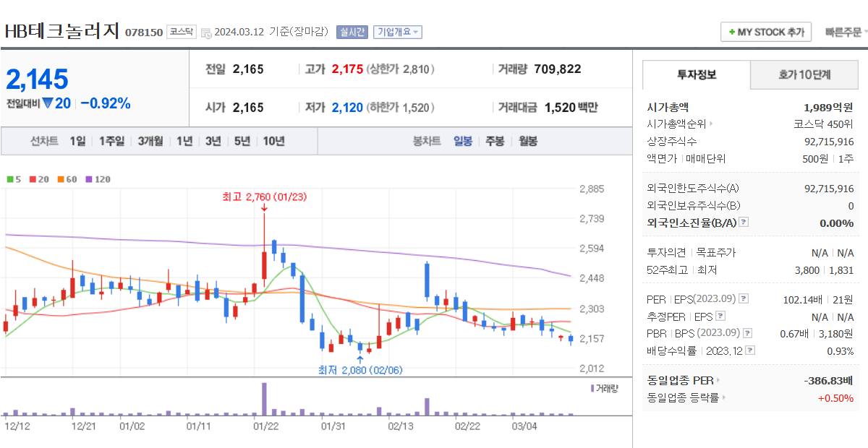Viewport: 868px width, 448px height.
Task: Select the 일봉 daily candlestick chart
Action: pyautogui.click(x=463, y=141)
